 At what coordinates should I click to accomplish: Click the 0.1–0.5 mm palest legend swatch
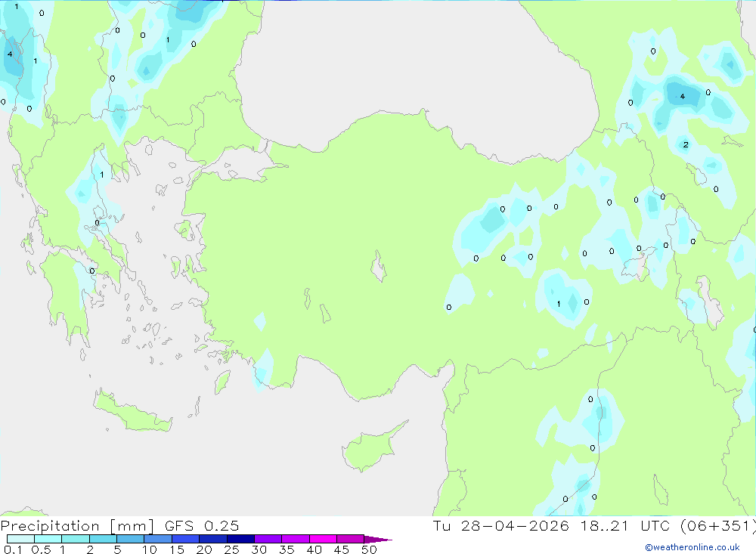[x=20, y=539]
